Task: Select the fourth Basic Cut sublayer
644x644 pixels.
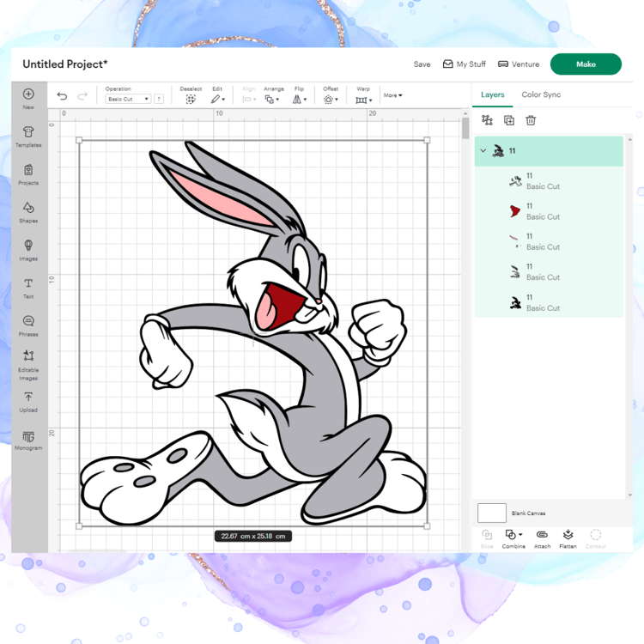Action: 549,272
